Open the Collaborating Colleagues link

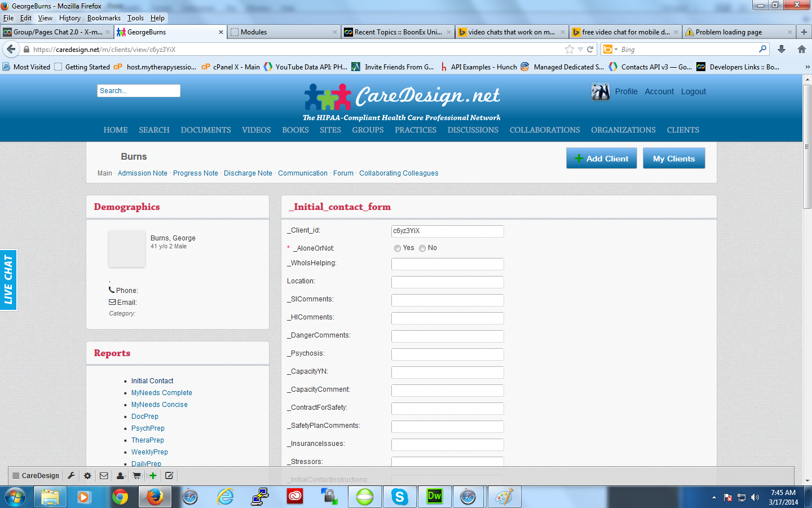point(399,173)
